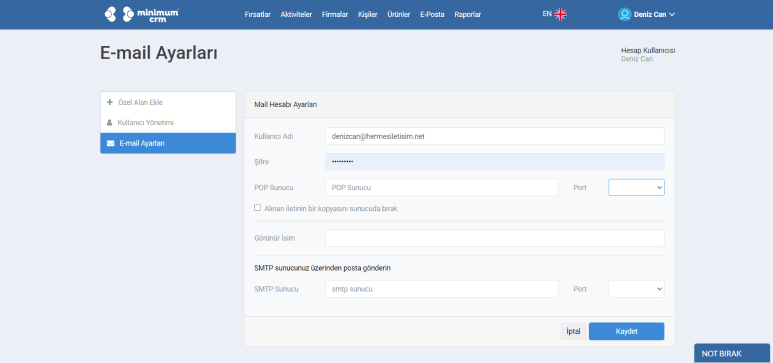Open the Ürünler page
Image resolution: width=773 pixels, height=363 pixels.
click(398, 15)
